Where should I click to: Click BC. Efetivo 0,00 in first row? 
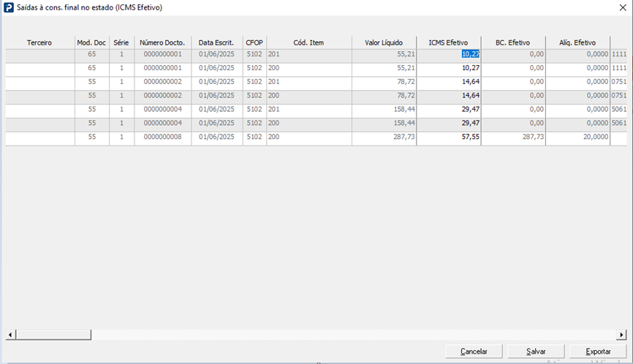click(x=513, y=55)
